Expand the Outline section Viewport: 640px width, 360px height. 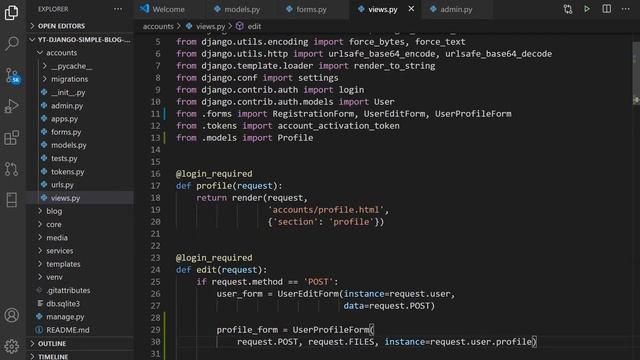pos(80,344)
